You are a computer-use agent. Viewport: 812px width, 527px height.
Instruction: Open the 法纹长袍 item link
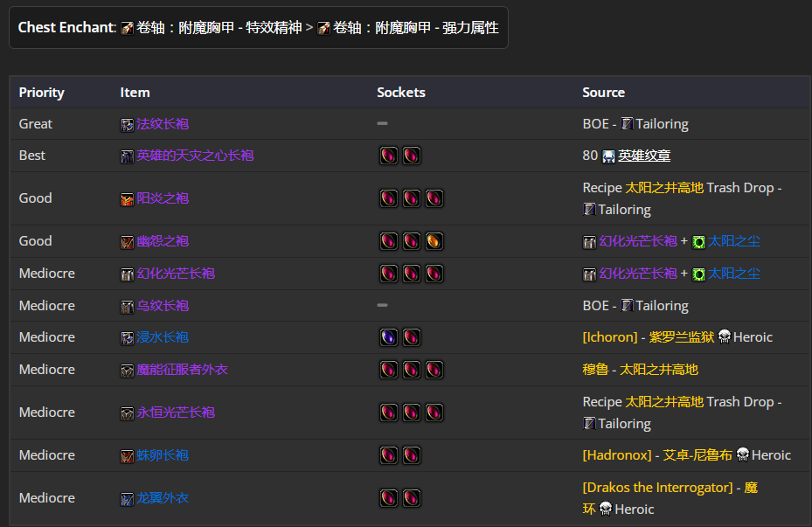point(163,124)
